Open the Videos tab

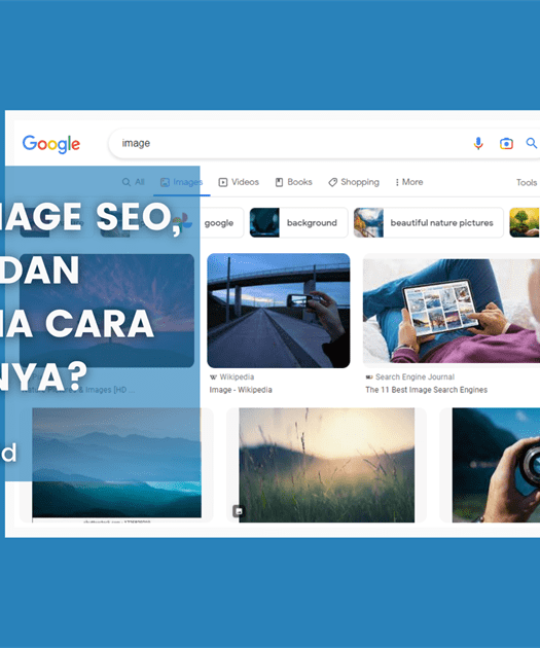238,182
